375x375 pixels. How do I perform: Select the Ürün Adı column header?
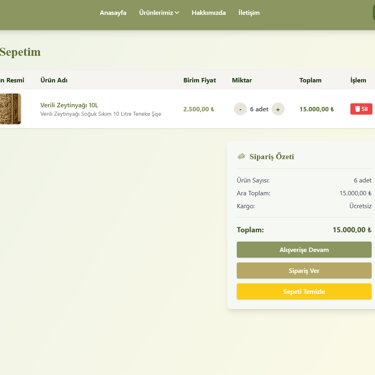coord(54,80)
